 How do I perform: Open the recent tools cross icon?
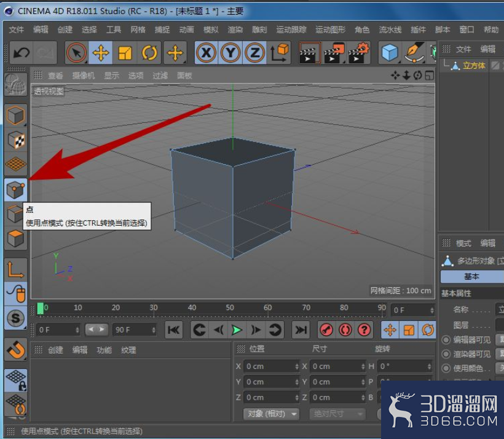point(175,52)
